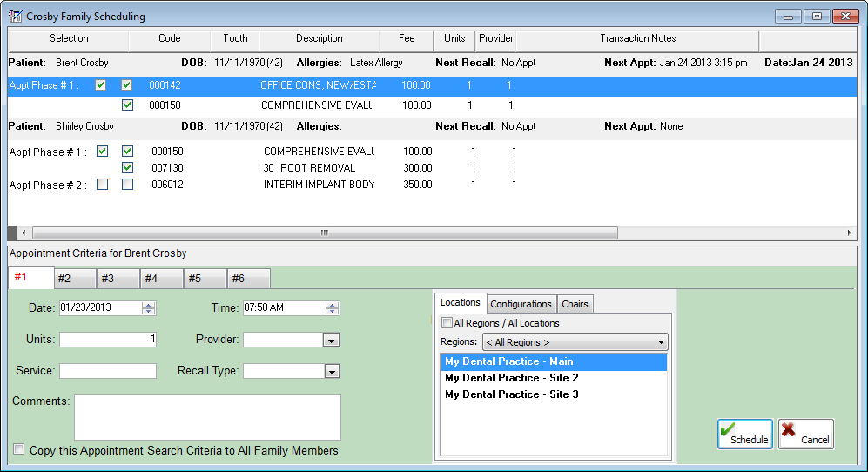Open the Provider dropdown
868x472 pixels.
click(x=331, y=341)
